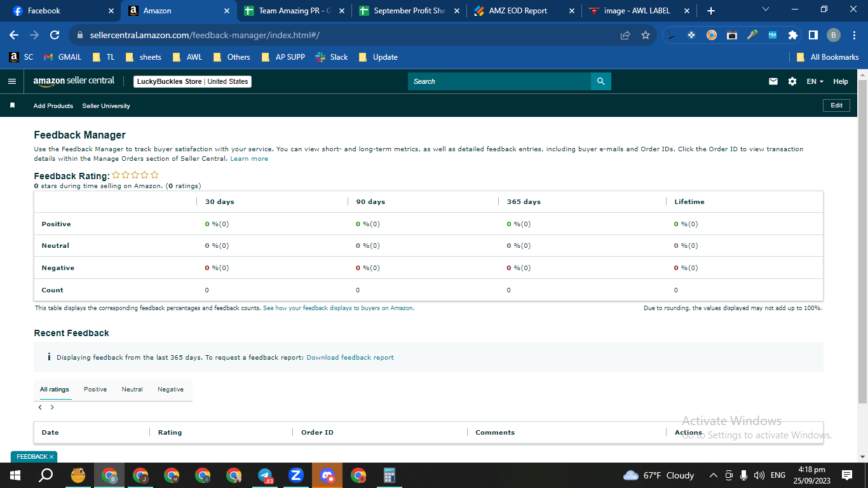This screenshot has width=868, height=488.
Task: Open the Calculator in the taskbar
Action: [390, 475]
